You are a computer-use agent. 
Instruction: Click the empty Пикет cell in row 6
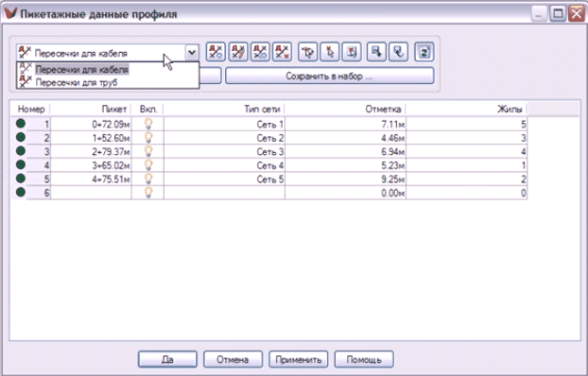click(x=91, y=193)
